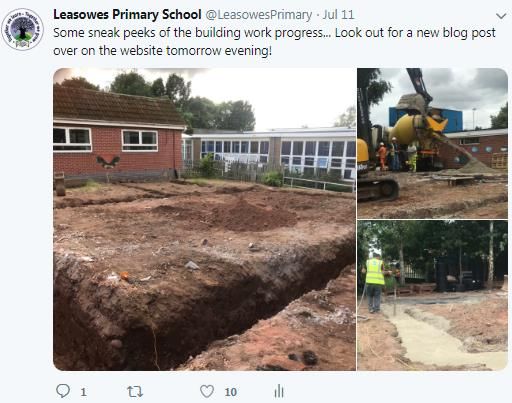View the yellow cement mixer photo

433,143
